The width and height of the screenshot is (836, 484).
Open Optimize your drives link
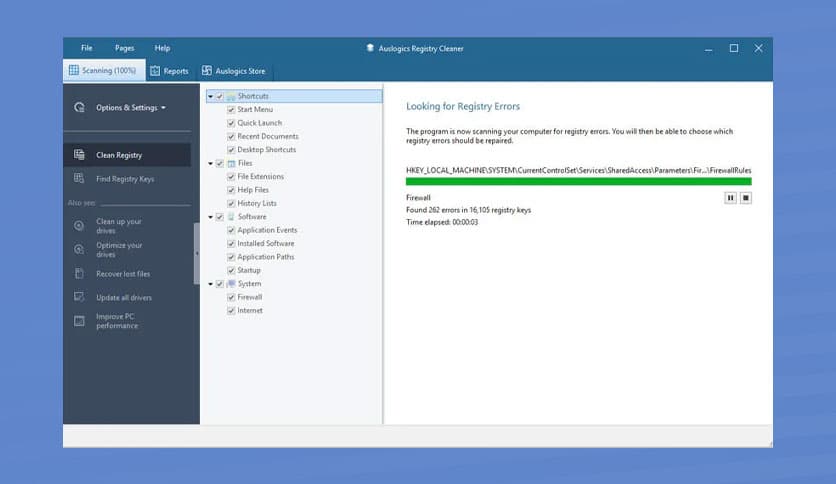[x=119, y=249]
